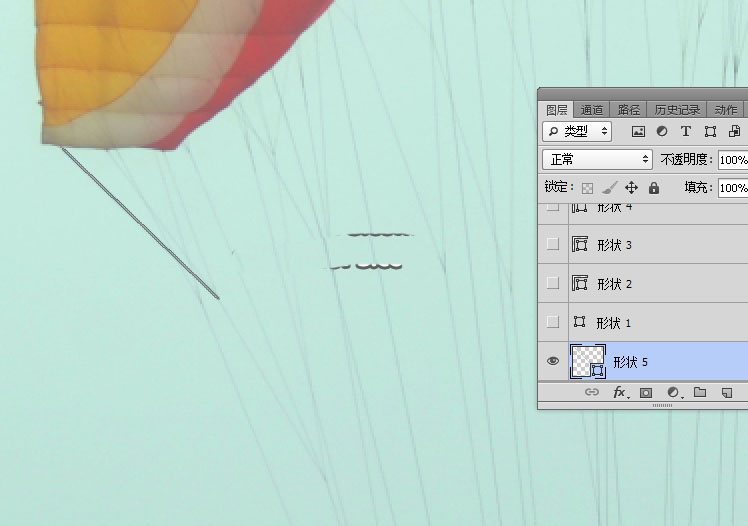Lock transparent pixels checkerboard icon
748x526 pixels.
coord(588,188)
